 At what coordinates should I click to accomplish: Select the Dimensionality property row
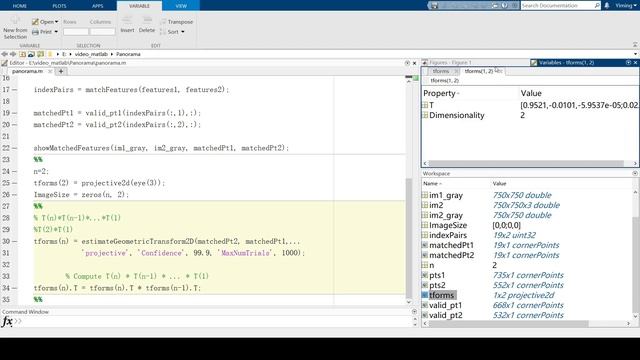[530, 116]
